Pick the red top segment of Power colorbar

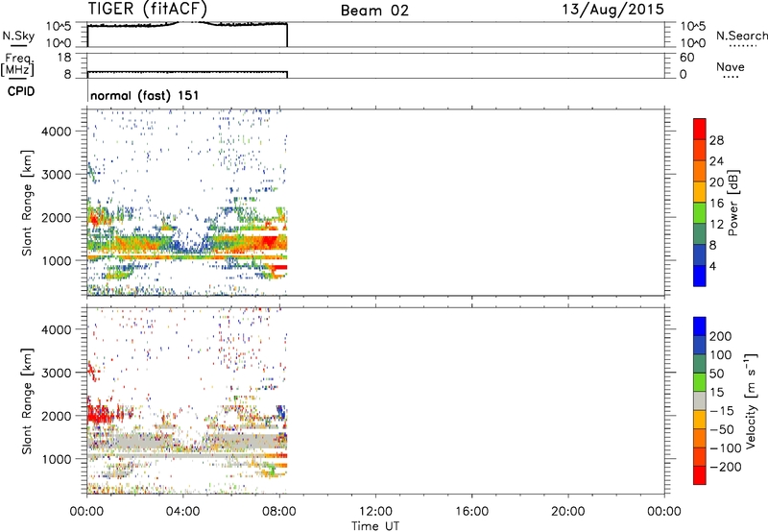pos(700,129)
